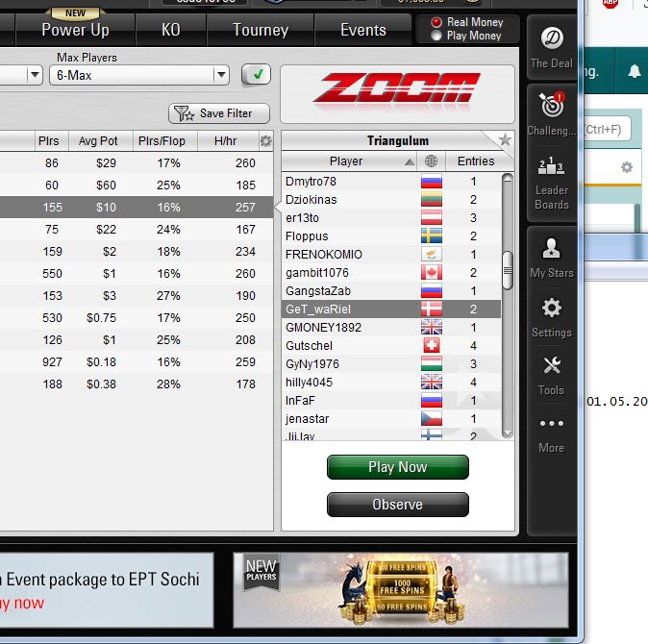Mark Triangulum as favorite star
This screenshot has width=648, height=644.
click(505, 139)
